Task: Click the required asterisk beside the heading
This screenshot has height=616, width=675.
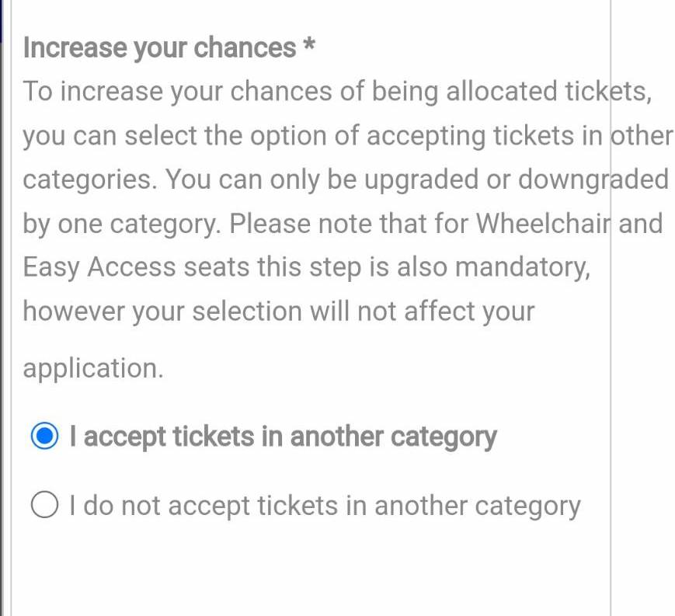Action: [309, 45]
